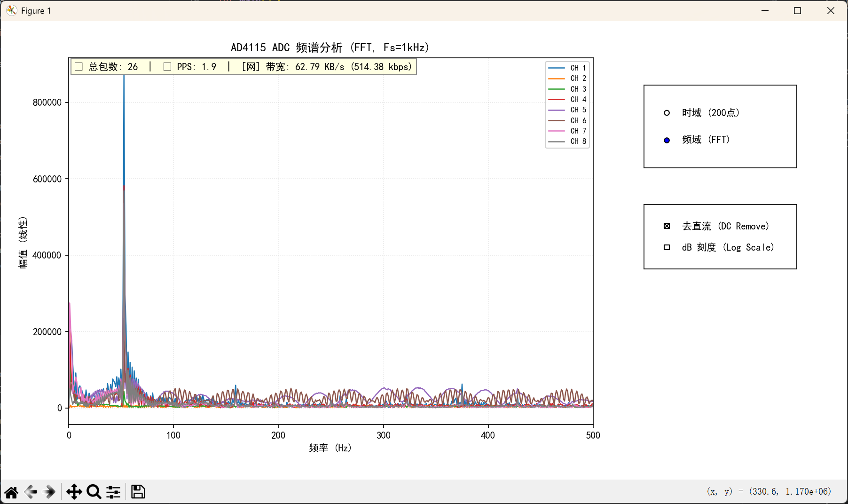Image resolution: width=848 pixels, height=504 pixels.
Task: Click the CH 7 legend label
Action: click(x=578, y=131)
